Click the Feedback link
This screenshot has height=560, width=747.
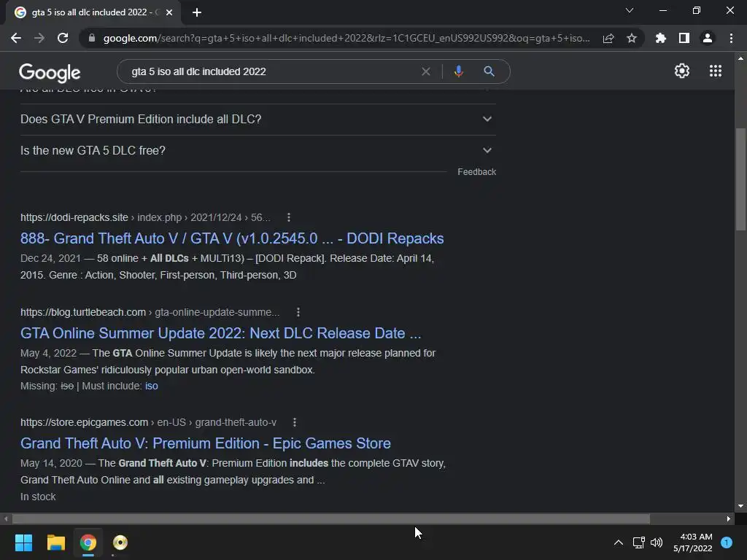[x=476, y=172]
